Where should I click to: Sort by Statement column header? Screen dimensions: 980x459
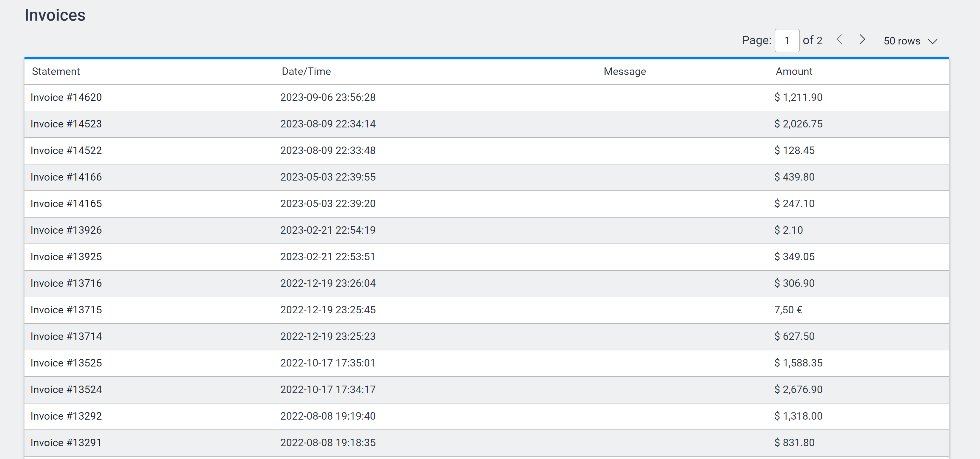[56, 72]
